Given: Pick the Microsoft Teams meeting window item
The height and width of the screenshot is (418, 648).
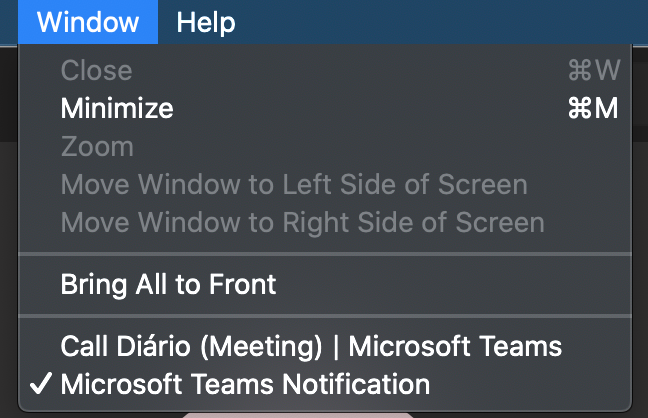Looking at the screenshot, I should pyautogui.click(x=311, y=347).
